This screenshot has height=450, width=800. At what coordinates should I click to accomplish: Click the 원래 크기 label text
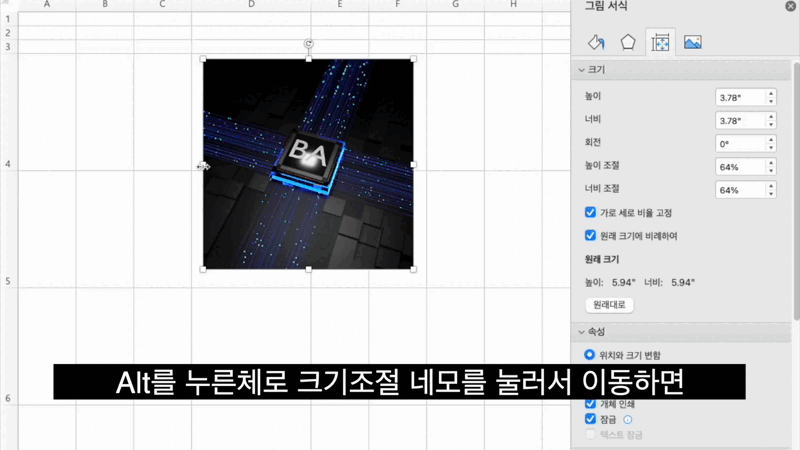click(602, 259)
